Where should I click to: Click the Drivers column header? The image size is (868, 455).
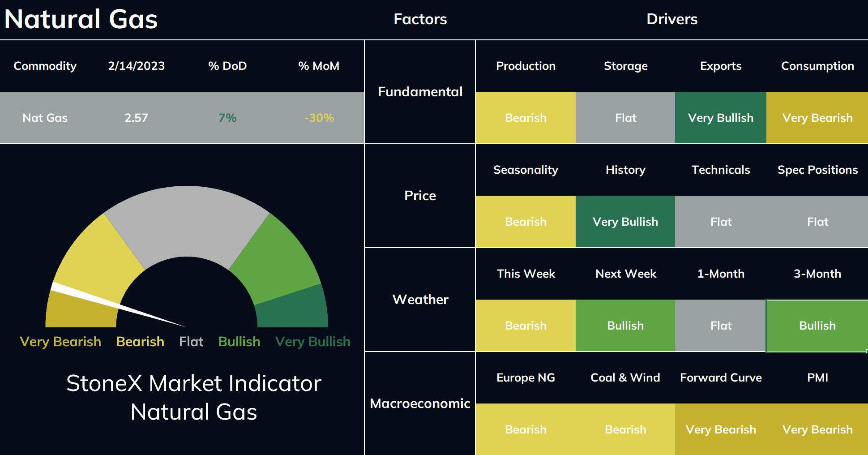671,19
